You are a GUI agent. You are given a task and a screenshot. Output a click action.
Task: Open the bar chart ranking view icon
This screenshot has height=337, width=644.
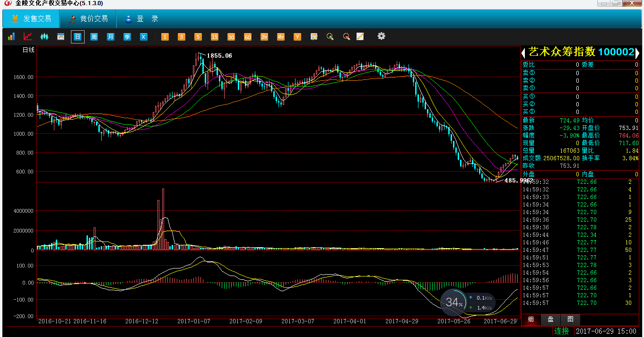pos(11,36)
